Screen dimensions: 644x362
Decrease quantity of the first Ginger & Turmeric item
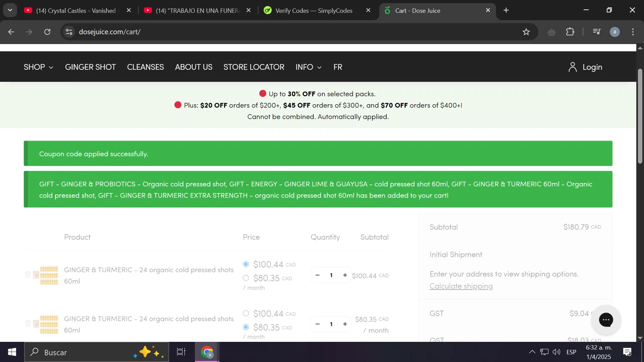click(x=318, y=275)
